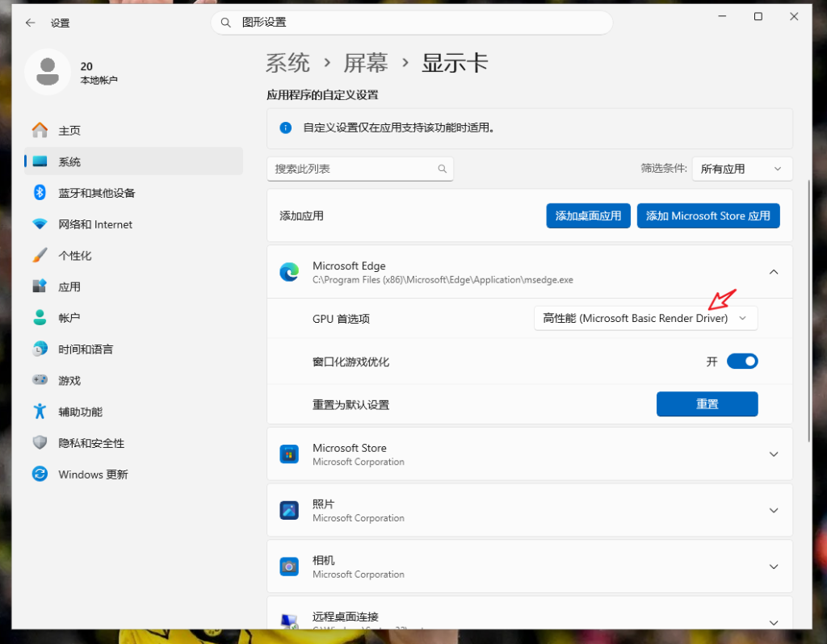Click the 重置 button
Image resolution: width=827 pixels, height=644 pixels.
coord(707,404)
